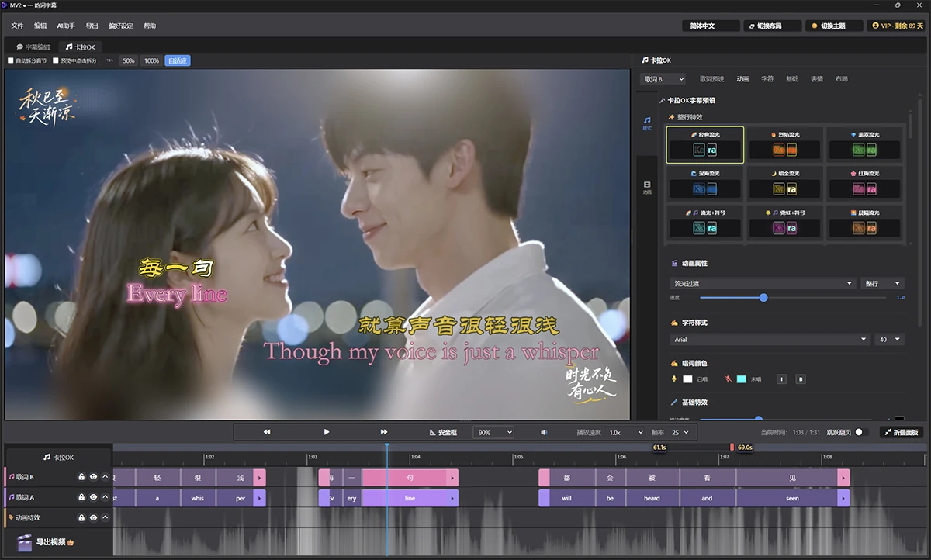
Task: Click the 折叠面板 button
Action: (901, 432)
